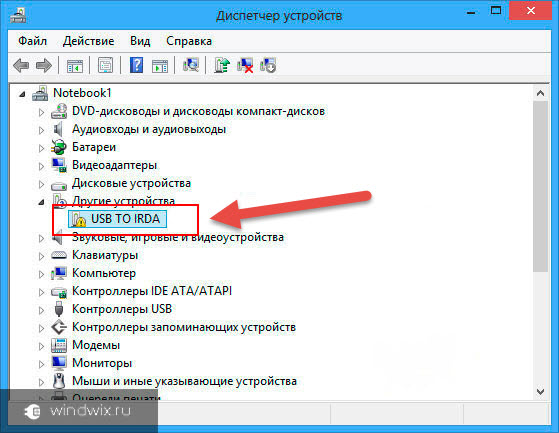Collapse the Notebook1 root node
The height and width of the screenshot is (433, 559).
(x=22, y=94)
